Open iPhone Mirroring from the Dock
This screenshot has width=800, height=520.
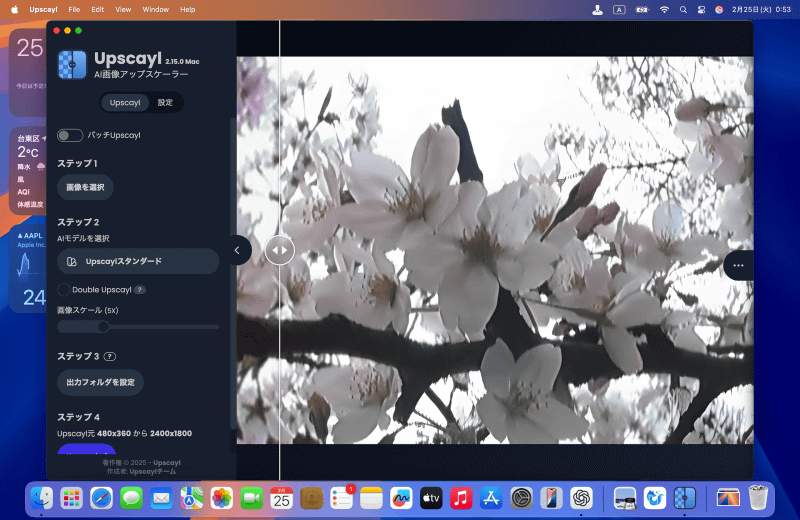point(551,498)
